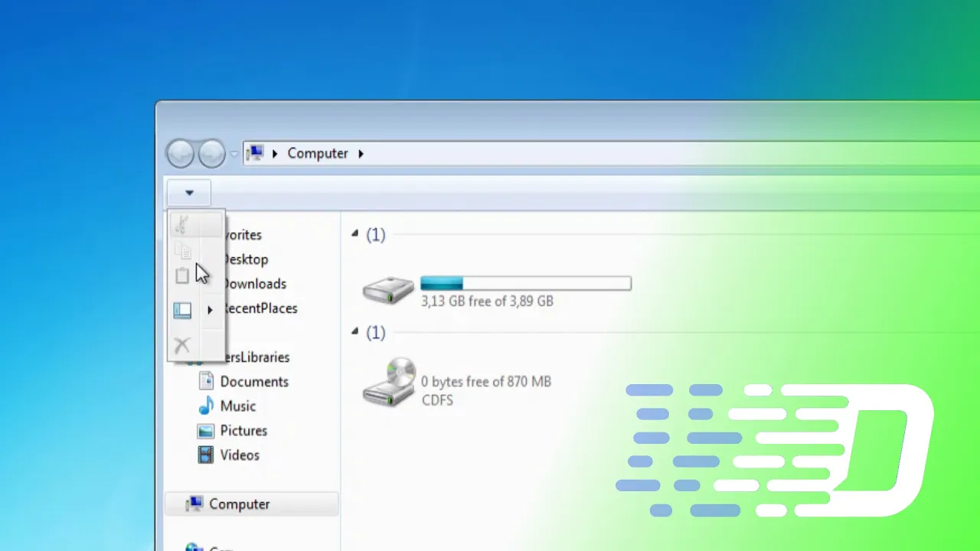
Task: Click the Favorites heading in the sidebar
Action: 243,235
